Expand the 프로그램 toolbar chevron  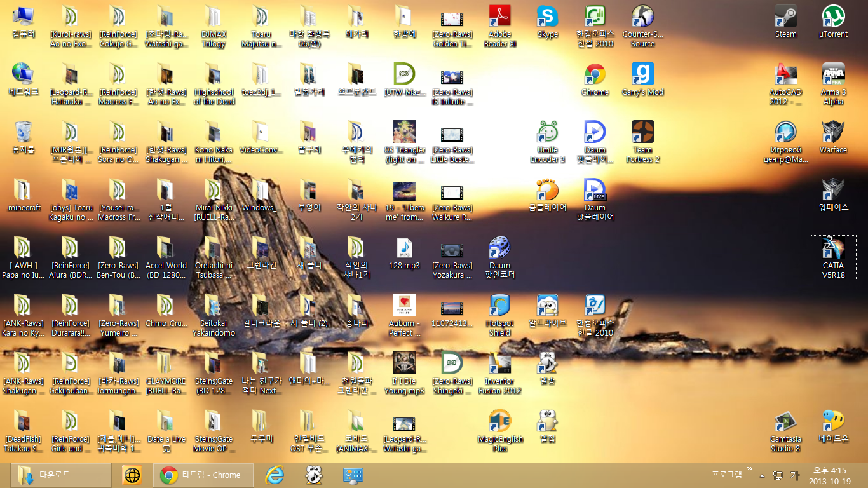(749, 470)
